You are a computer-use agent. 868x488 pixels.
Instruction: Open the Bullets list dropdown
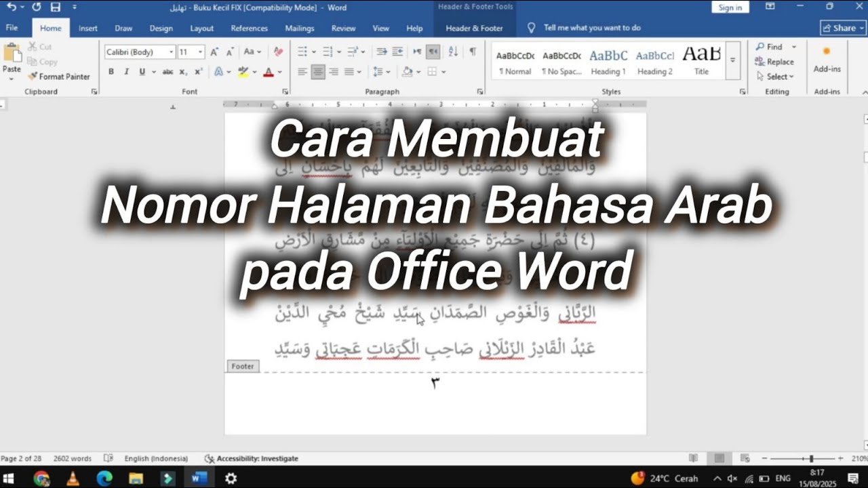coord(313,52)
